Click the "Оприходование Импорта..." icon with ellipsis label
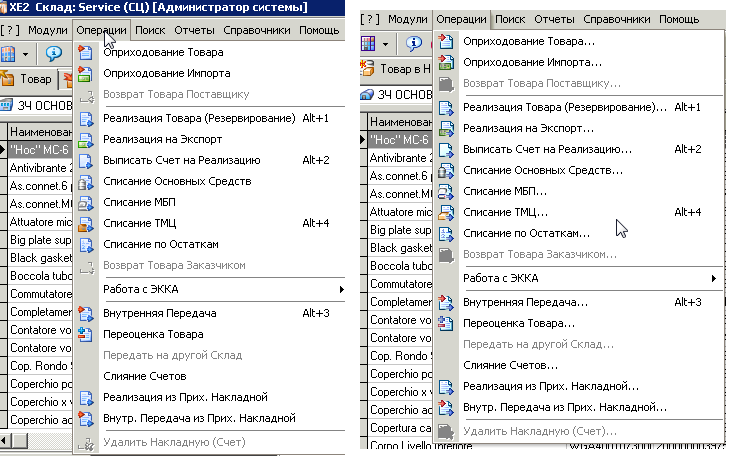Viewport: 747px width, 476px height. [446, 62]
